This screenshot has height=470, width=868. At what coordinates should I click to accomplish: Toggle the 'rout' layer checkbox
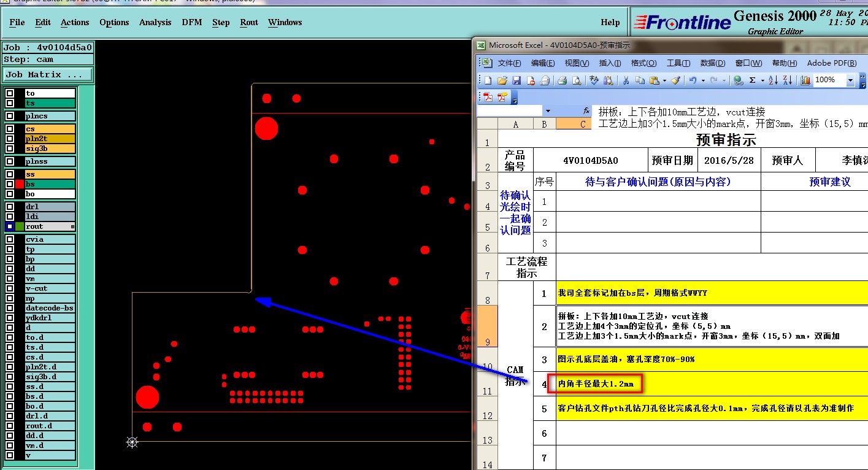tap(10, 226)
